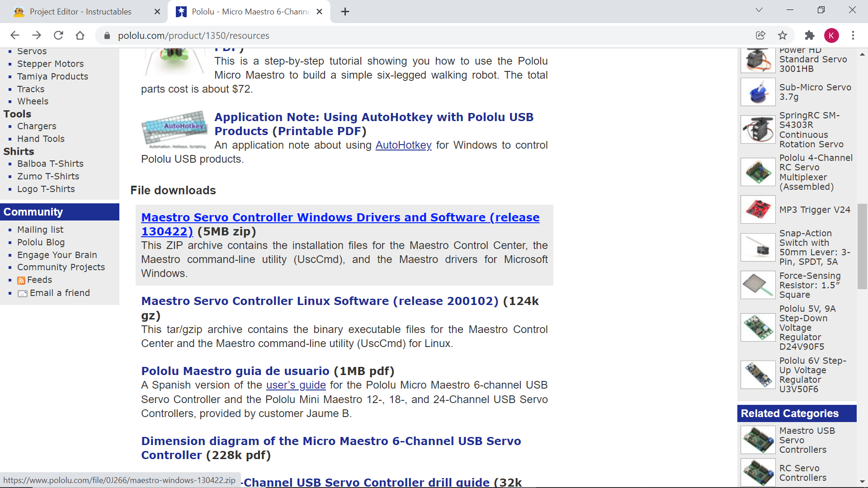Open Power HD Standard Servo 3001HB thumbnail
868x488 pixels.
point(758,60)
